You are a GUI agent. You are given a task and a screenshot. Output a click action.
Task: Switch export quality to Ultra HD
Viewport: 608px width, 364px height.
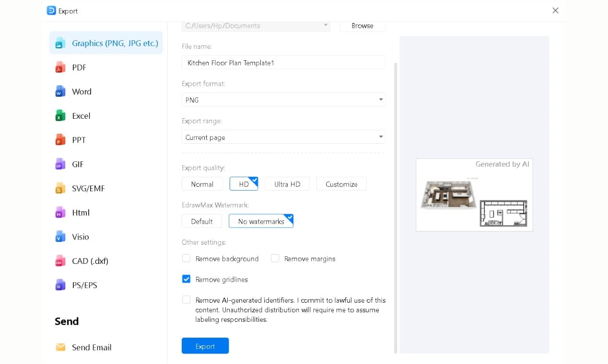[x=287, y=184]
